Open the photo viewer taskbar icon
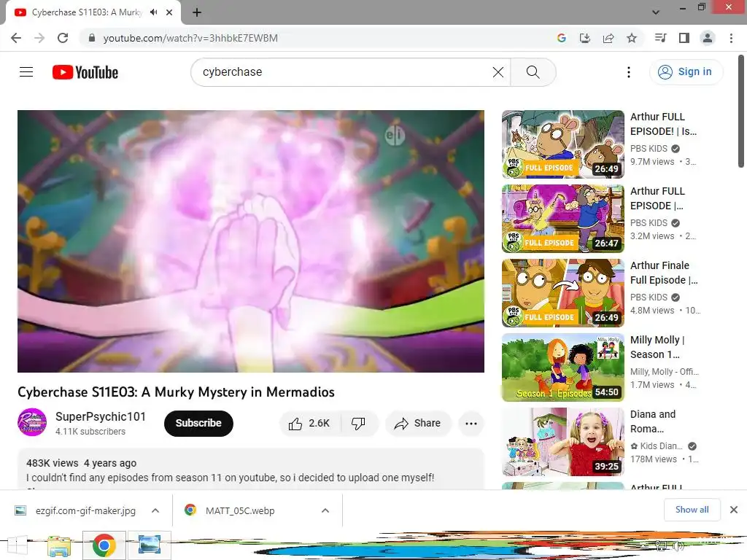 point(149,545)
